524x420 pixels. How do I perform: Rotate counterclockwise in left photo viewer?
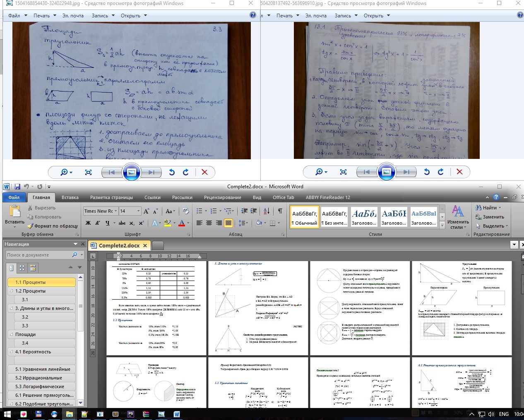172,172
